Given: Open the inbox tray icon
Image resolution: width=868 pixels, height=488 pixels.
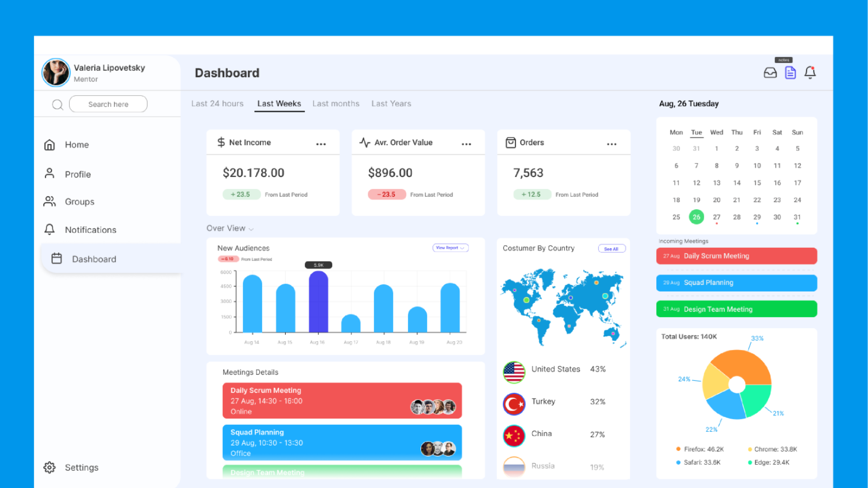Looking at the screenshot, I should point(770,73).
